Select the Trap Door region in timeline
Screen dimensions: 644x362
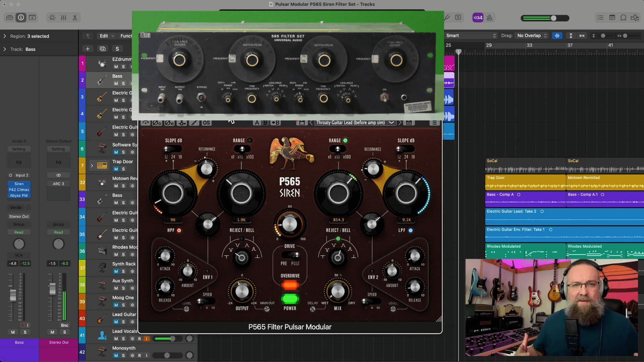[525, 183]
